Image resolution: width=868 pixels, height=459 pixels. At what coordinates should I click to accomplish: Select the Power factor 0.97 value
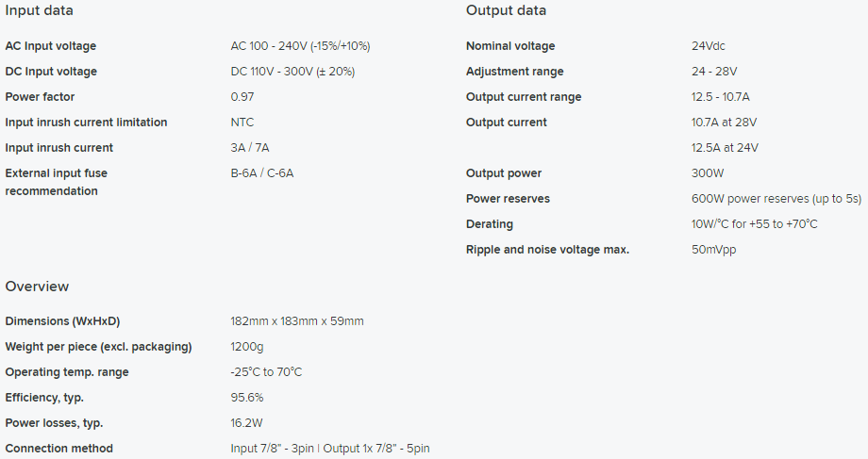tap(242, 97)
